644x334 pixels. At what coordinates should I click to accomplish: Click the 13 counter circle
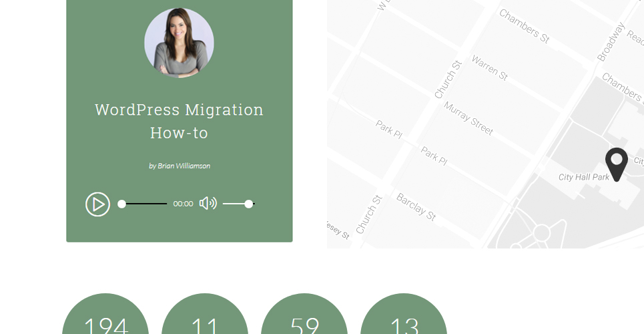404,314
